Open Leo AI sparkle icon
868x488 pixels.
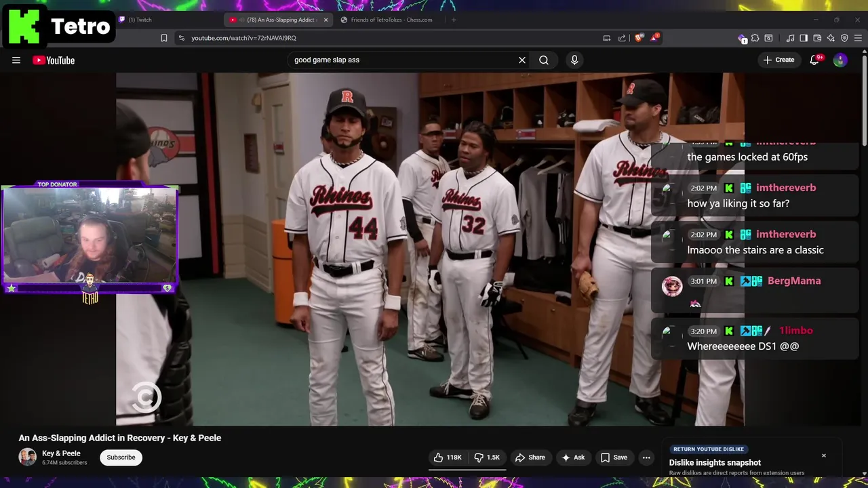point(831,38)
